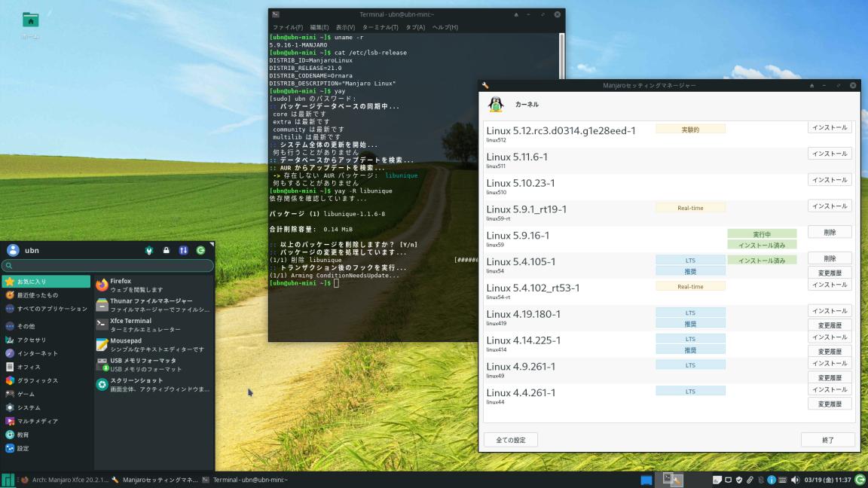The width and height of the screenshot is (868, 488).
Task: Launch Firefox from the favorites list
Action: [x=154, y=285]
